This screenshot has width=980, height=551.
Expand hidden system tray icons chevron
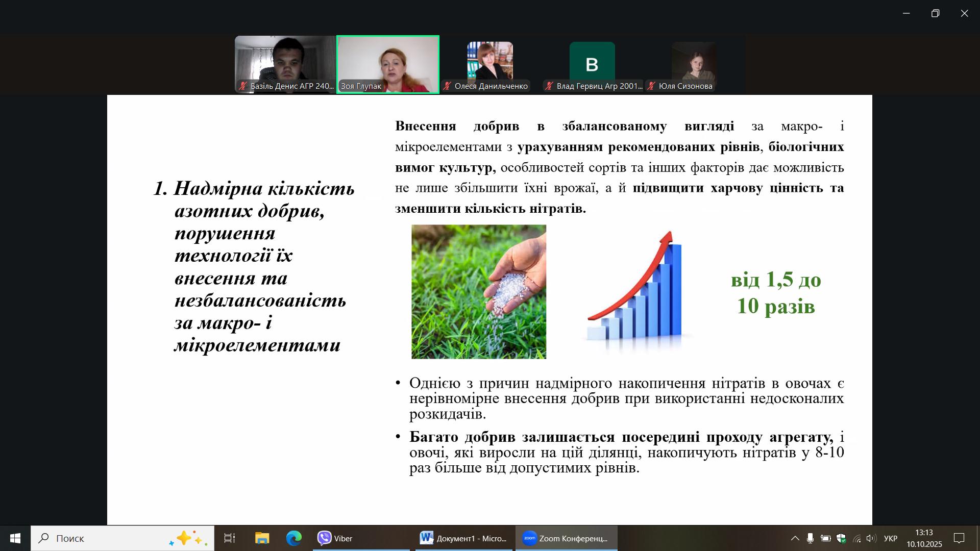click(x=795, y=538)
